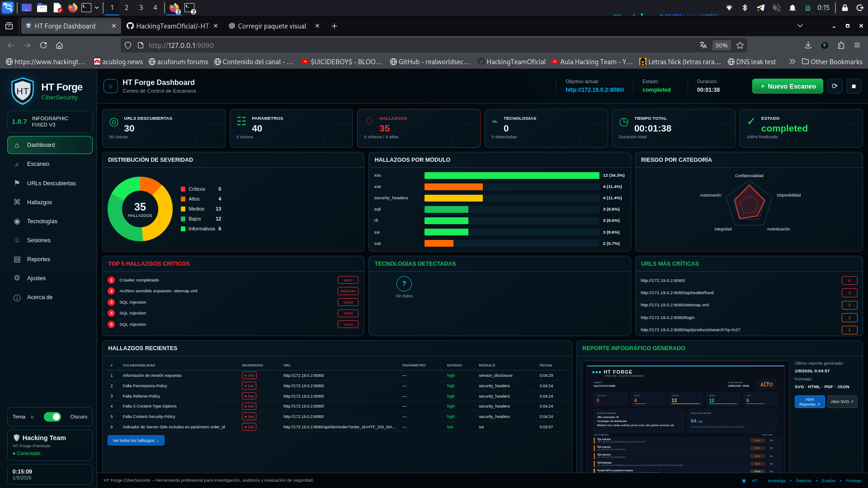Click the Ajustes gear icon

pos(17,278)
